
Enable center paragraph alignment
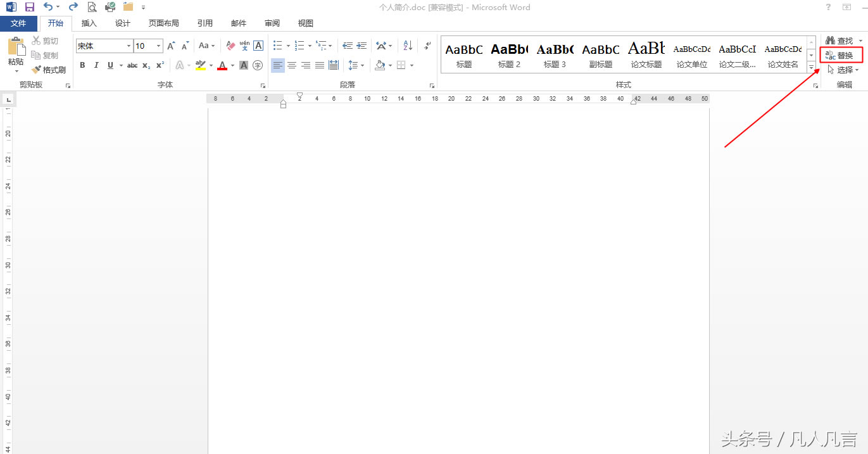(292, 65)
